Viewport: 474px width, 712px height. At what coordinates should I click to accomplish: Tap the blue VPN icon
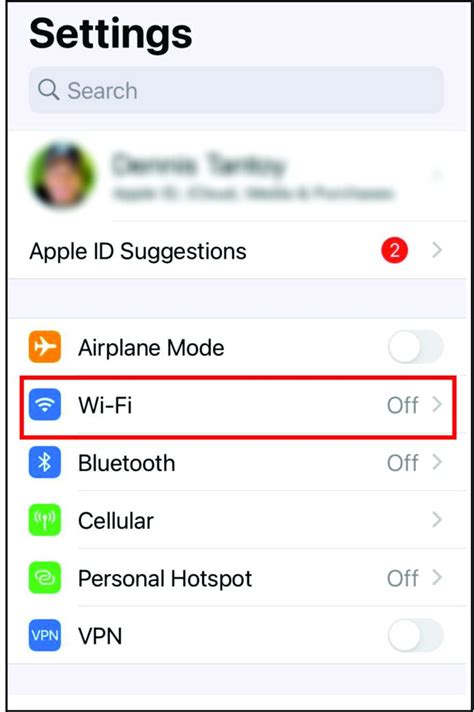44,635
